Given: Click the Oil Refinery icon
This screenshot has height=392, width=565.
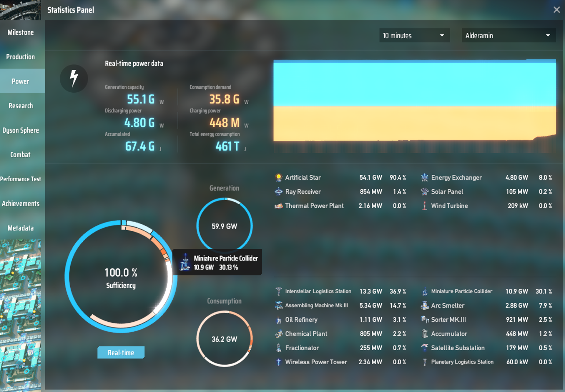Looking at the screenshot, I should [x=278, y=320].
